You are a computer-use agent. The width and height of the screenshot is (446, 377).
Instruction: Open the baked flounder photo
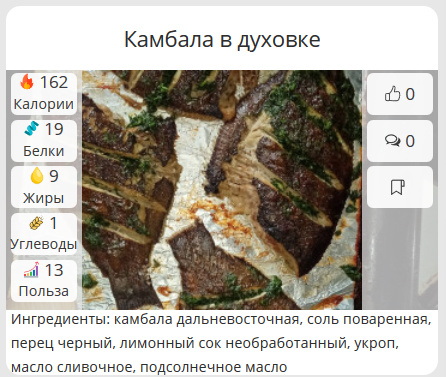(222, 190)
